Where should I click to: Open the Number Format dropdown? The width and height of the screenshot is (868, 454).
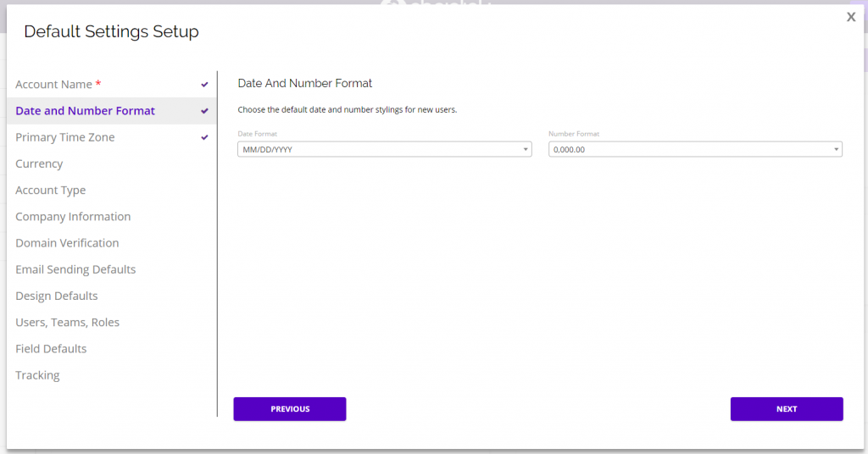tap(695, 149)
